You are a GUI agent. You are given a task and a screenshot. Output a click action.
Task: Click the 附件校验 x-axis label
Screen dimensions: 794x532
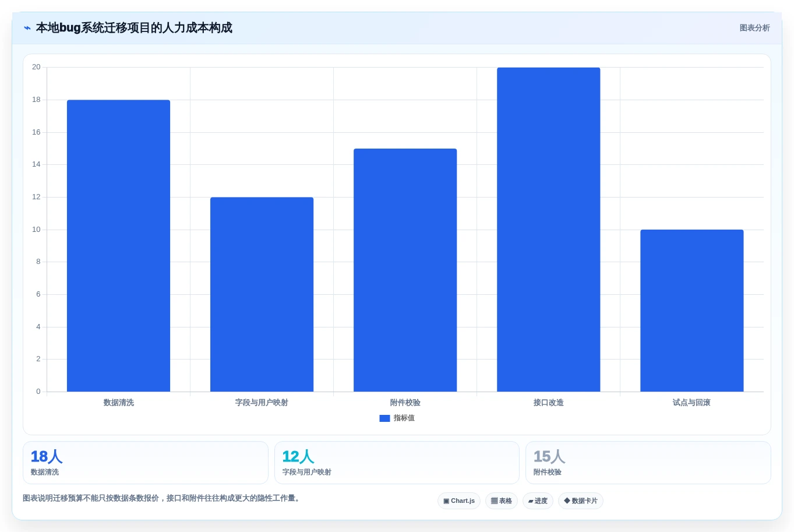[405, 403]
